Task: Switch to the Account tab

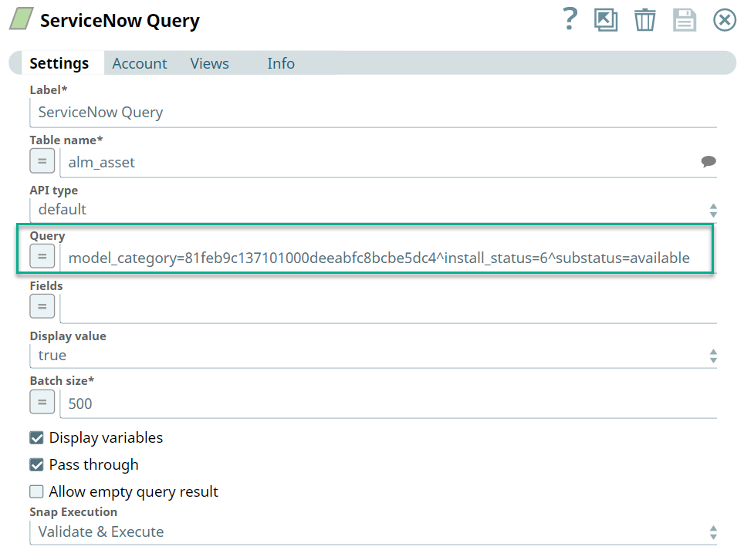Action: pyautogui.click(x=140, y=63)
